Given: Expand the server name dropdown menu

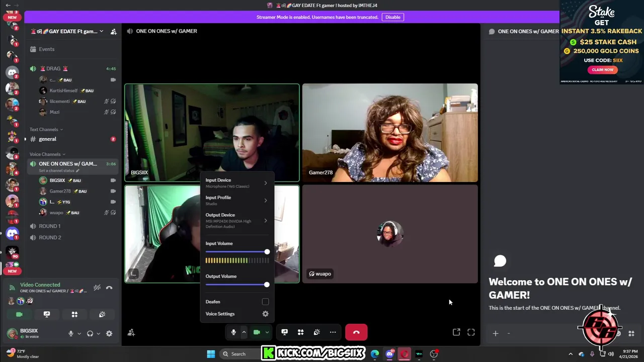Looking at the screenshot, I should pos(101,31).
